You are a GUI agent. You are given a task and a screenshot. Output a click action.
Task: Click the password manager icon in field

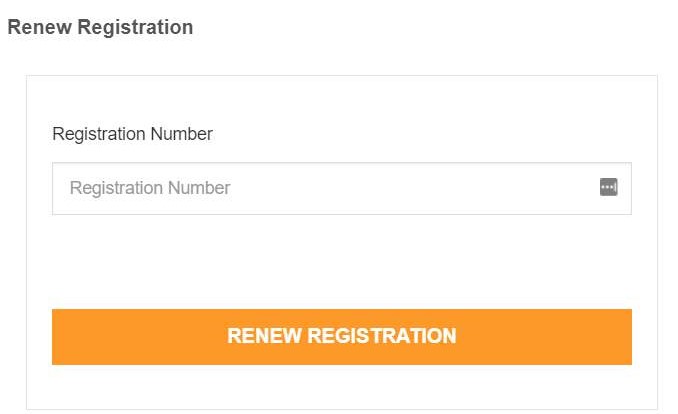tap(608, 187)
